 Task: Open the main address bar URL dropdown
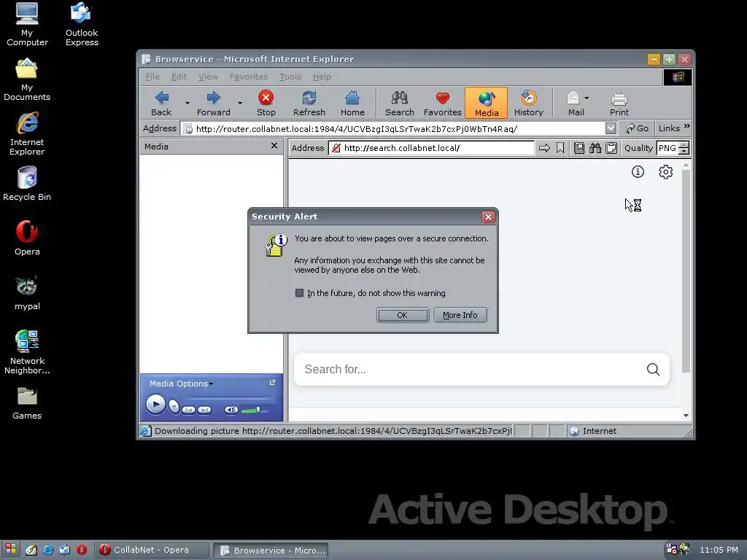[611, 128]
